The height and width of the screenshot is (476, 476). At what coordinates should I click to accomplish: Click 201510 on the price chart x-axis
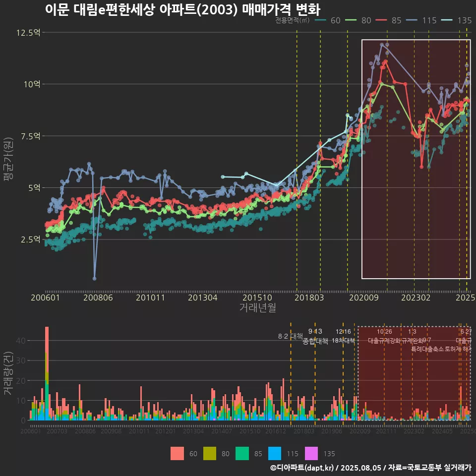(x=257, y=297)
